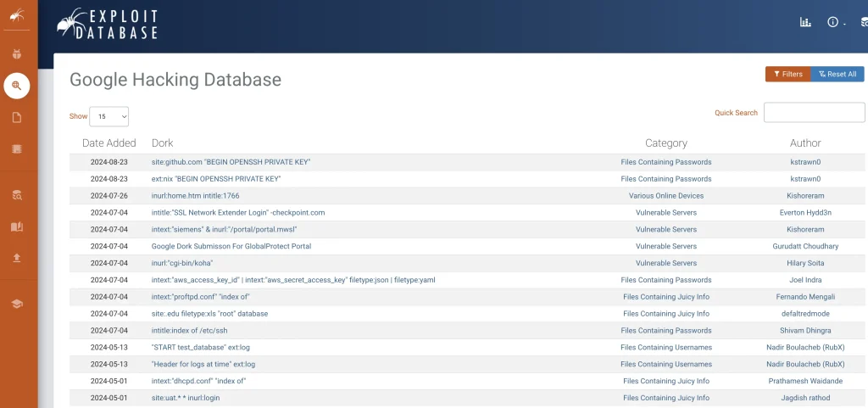Click the Submit upload arrow icon
868x408 pixels.
(x=16, y=258)
